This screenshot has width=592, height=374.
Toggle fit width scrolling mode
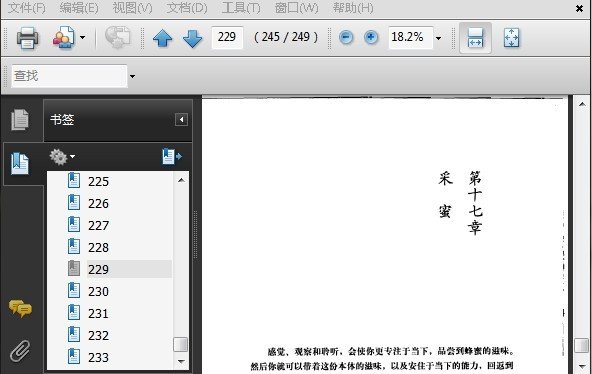[475, 37]
